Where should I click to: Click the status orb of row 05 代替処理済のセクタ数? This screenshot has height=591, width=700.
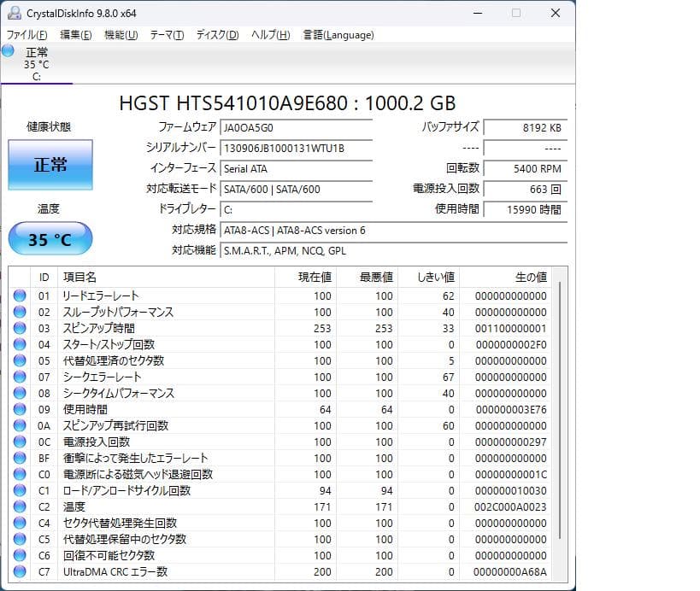coord(20,360)
